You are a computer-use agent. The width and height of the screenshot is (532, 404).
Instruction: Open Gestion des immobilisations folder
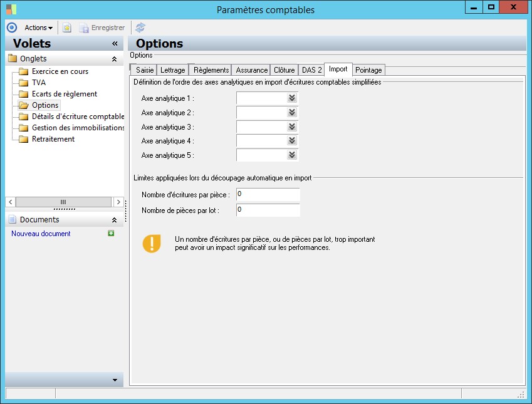pos(78,128)
